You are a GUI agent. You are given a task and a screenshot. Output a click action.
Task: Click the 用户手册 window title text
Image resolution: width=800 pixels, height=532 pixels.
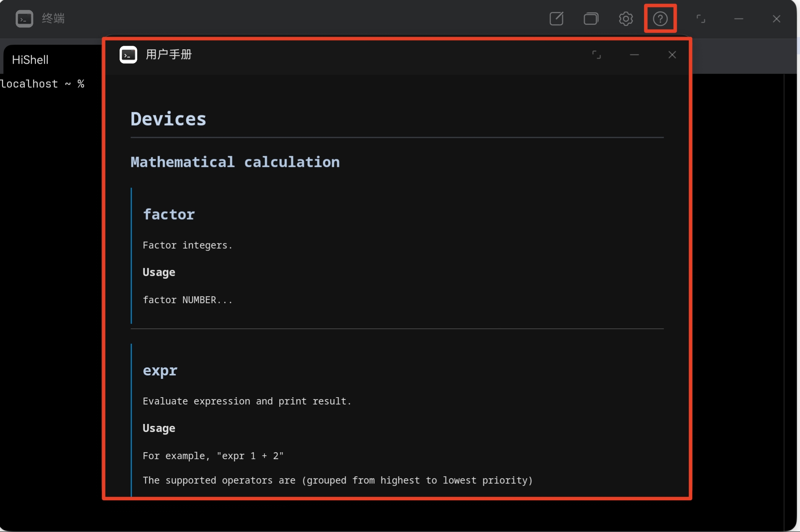168,55
